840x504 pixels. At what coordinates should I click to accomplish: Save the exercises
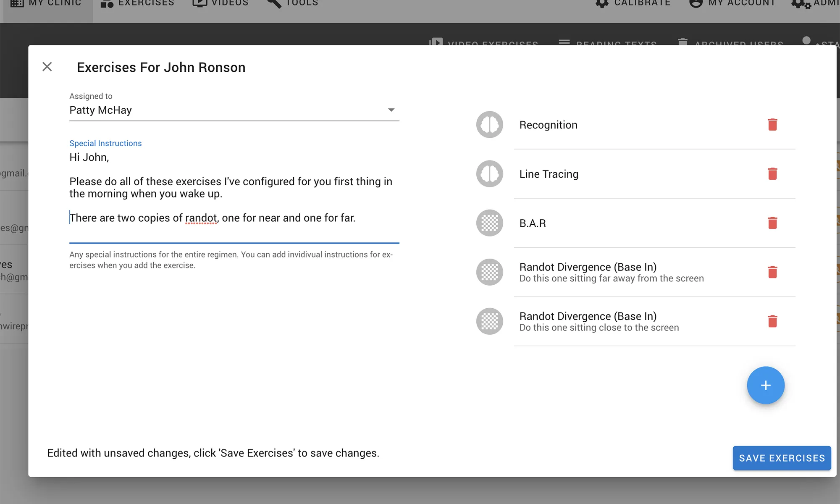point(782,458)
